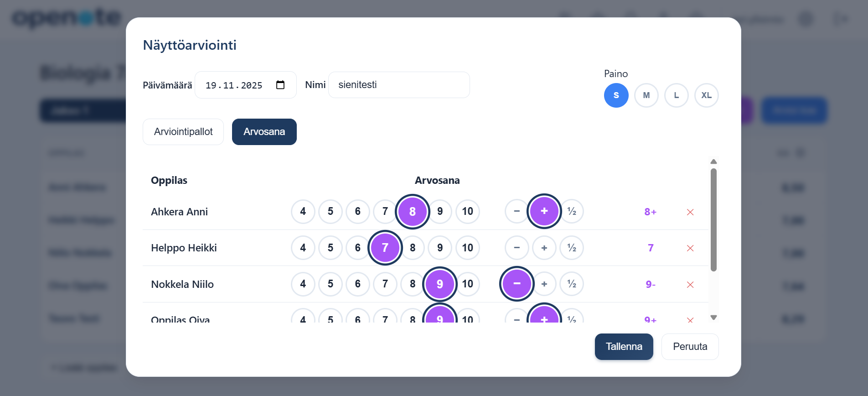The height and width of the screenshot is (396, 868).
Task: Set Nokkela Niilo's grade to 4
Action: pyautogui.click(x=303, y=284)
